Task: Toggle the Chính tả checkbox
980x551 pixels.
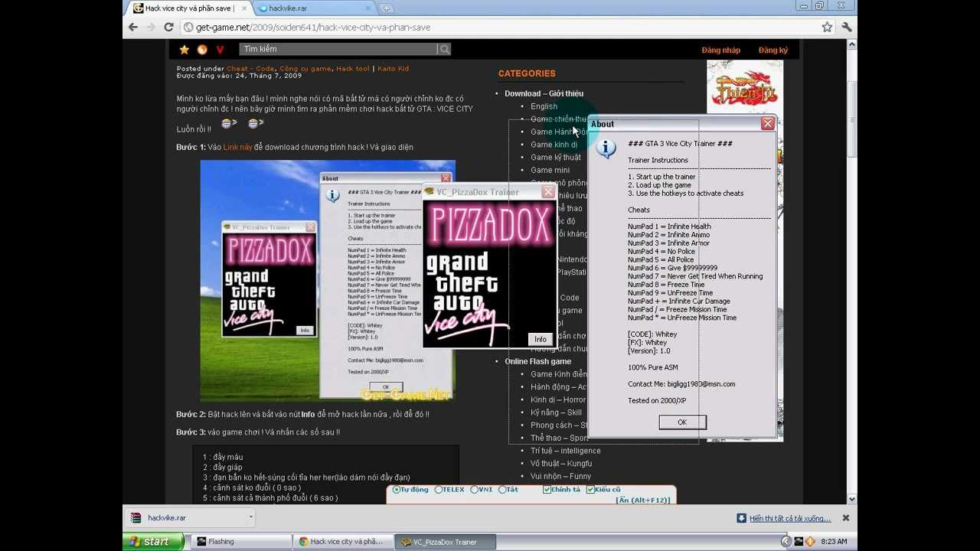Action: (547, 490)
